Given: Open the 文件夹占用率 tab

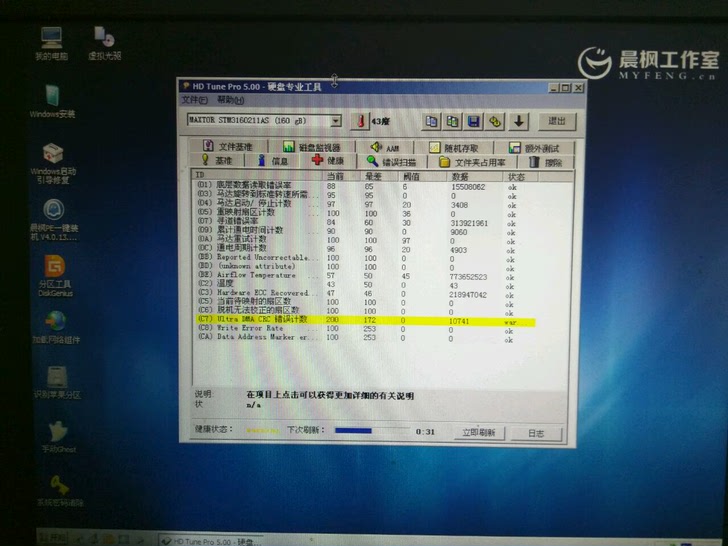Looking at the screenshot, I should pyautogui.click(x=472, y=162).
